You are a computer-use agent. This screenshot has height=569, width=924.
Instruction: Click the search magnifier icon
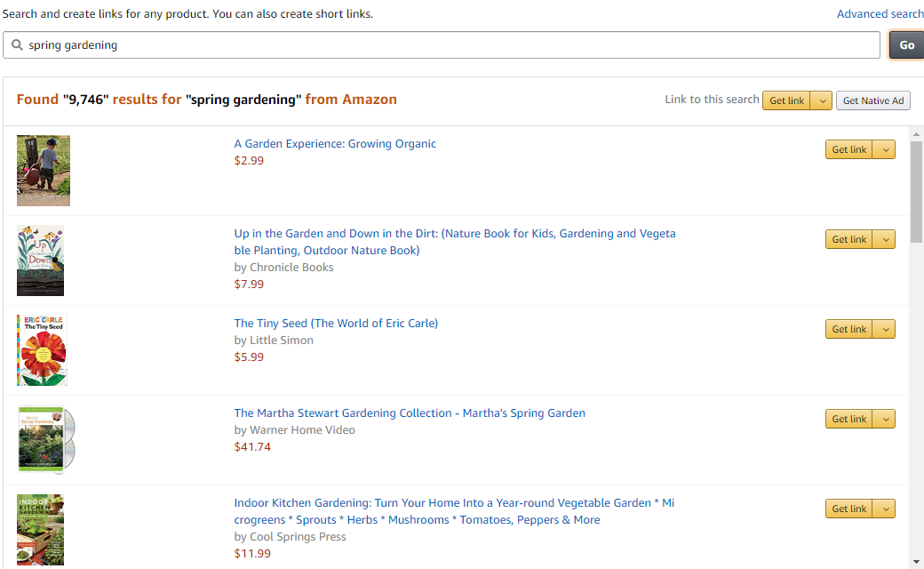[x=17, y=45]
